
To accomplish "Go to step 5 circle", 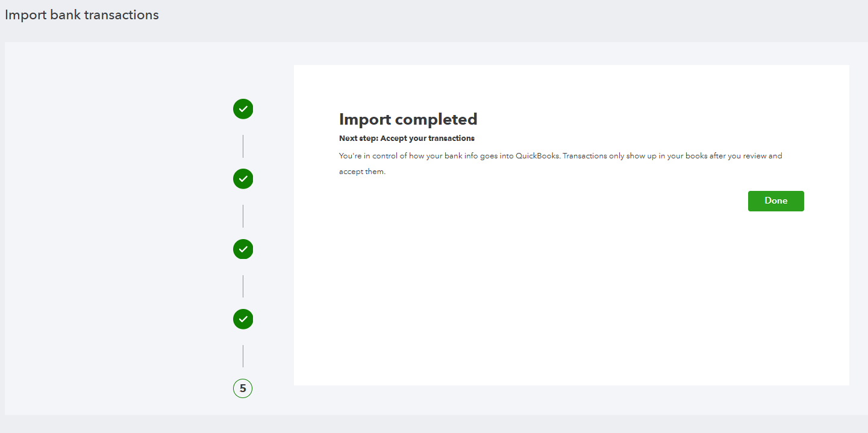I will [x=243, y=388].
